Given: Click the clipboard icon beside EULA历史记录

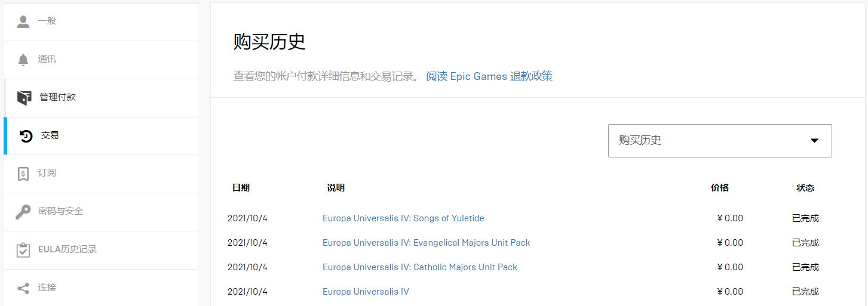Looking at the screenshot, I should [23, 250].
